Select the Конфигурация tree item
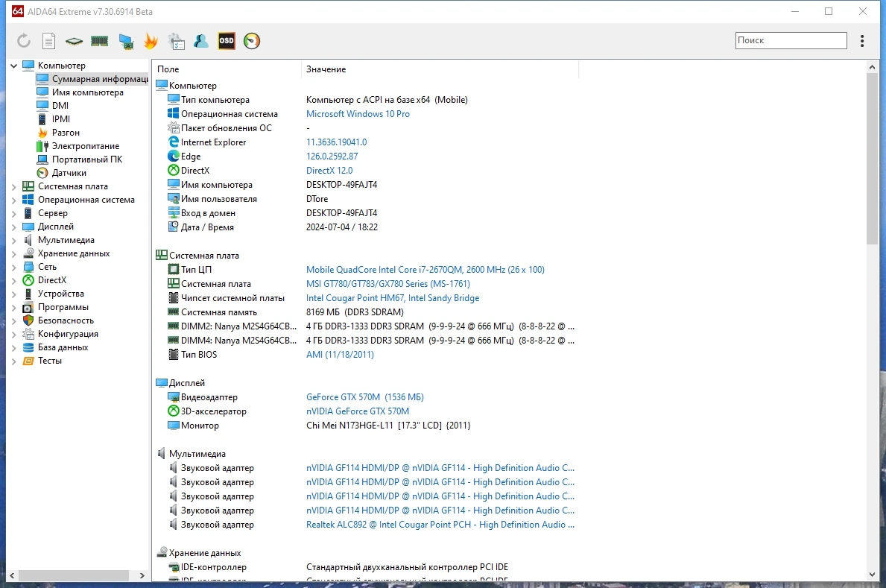Image resolution: width=886 pixels, height=588 pixels. pos(68,334)
